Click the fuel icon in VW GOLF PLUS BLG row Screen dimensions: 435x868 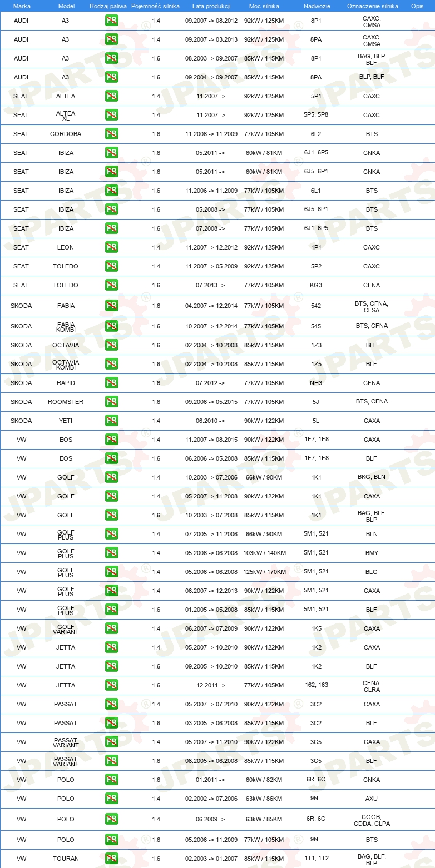(x=111, y=572)
